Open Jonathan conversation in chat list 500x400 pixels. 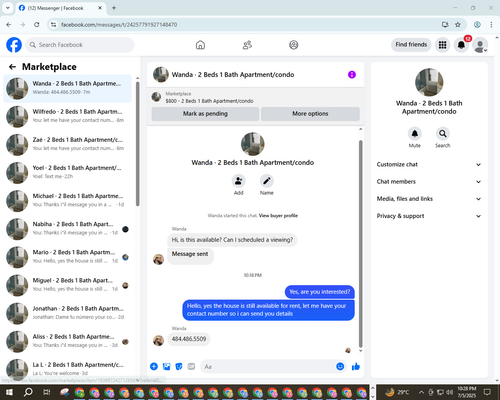67,313
